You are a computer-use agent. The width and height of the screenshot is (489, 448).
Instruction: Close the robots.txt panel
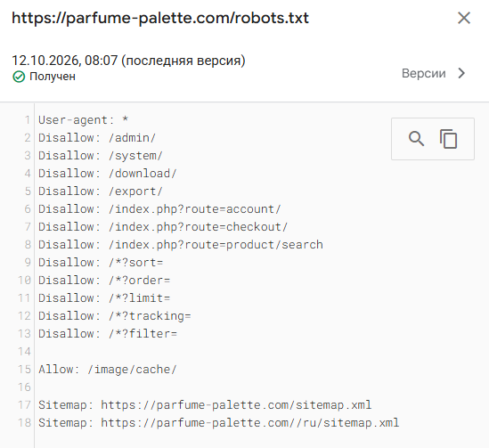coord(464,18)
